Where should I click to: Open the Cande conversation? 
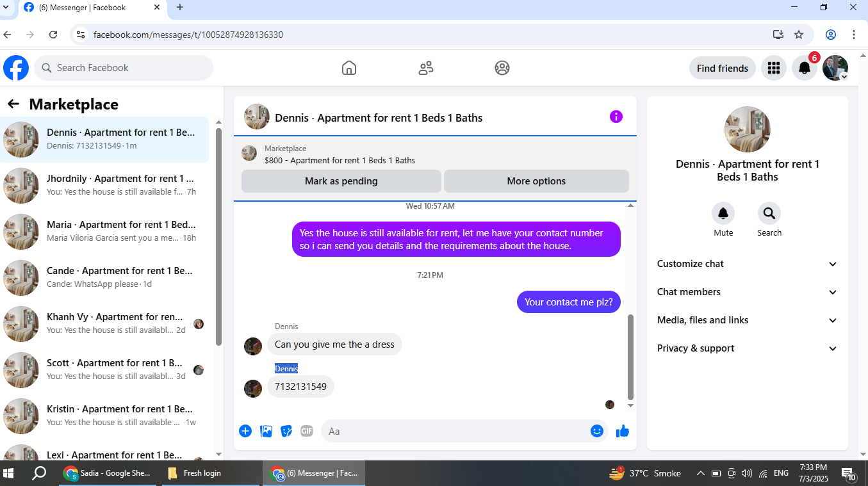(x=105, y=278)
